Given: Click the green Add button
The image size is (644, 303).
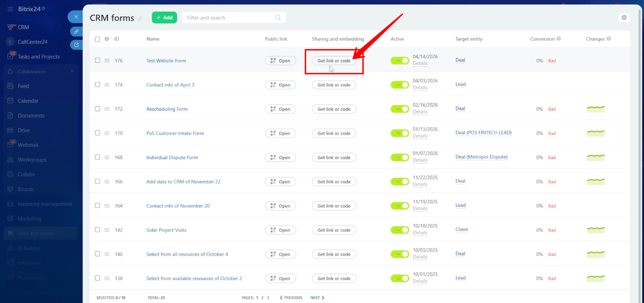Looking at the screenshot, I should 164,17.
